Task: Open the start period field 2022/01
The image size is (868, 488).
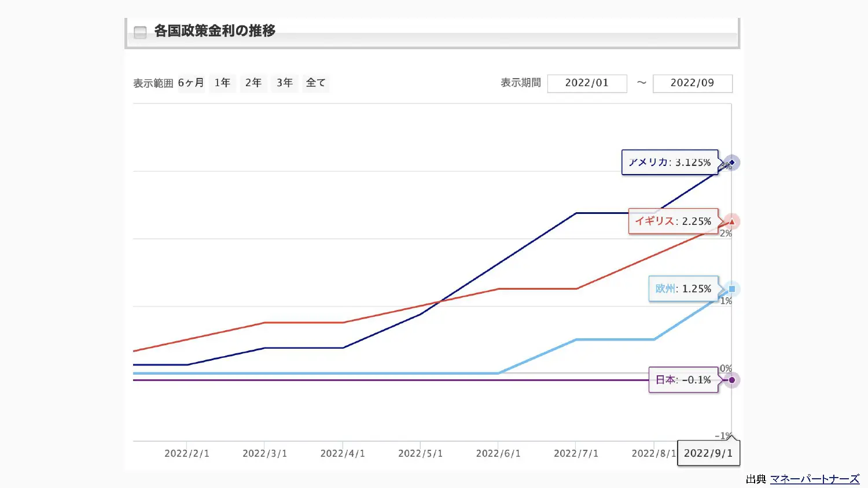Action: 587,83
